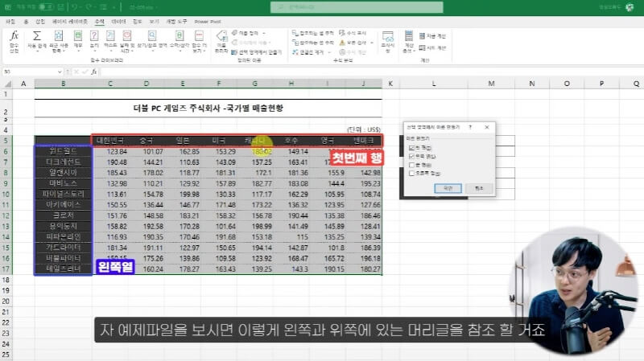Toggle the Left column checkbox in dialog

tap(411, 156)
